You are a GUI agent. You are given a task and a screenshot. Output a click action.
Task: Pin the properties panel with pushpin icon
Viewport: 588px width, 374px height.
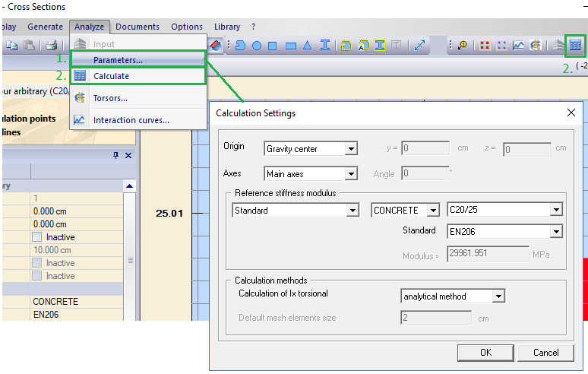(x=115, y=155)
